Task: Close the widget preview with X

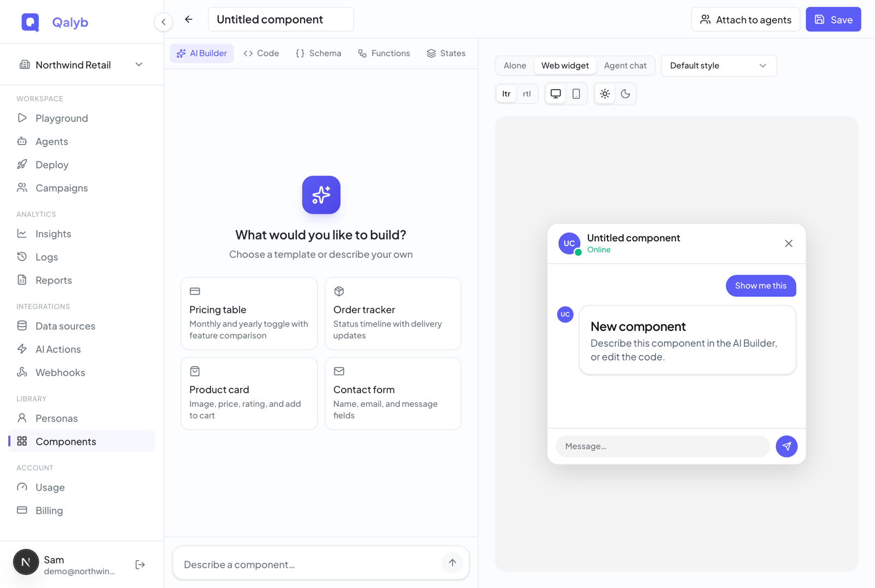Action: pos(789,244)
